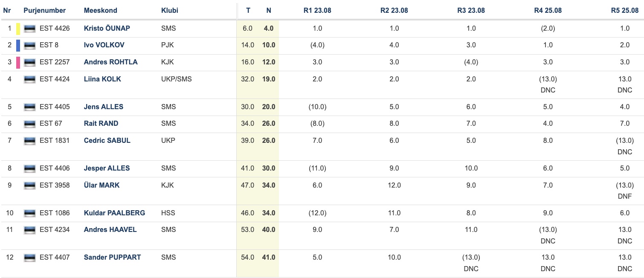Click the flag icon for EST 3958

click(29, 186)
